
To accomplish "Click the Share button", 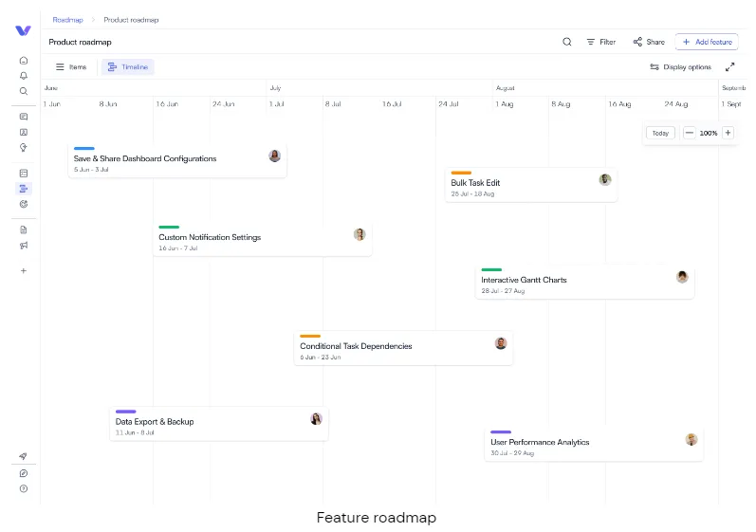I will [649, 42].
